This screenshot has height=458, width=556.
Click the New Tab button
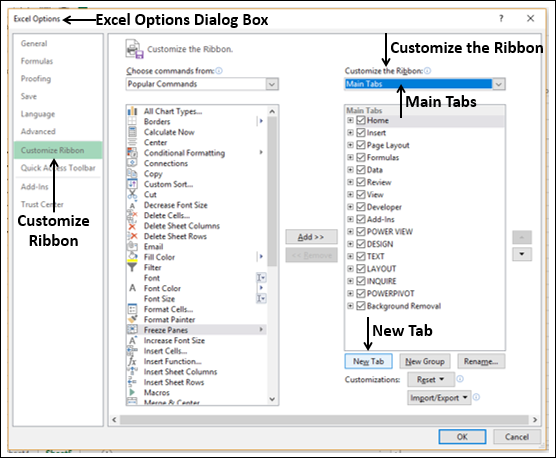coord(368,361)
